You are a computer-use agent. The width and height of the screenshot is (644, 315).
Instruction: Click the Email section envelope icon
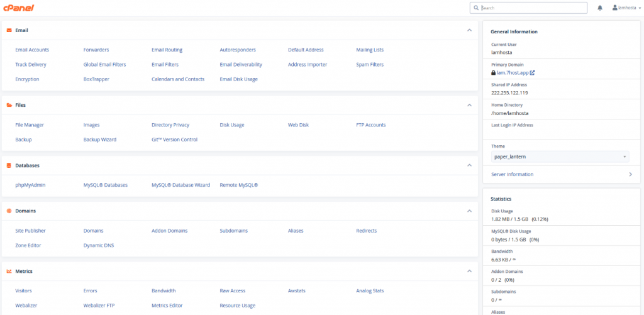pos(9,30)
